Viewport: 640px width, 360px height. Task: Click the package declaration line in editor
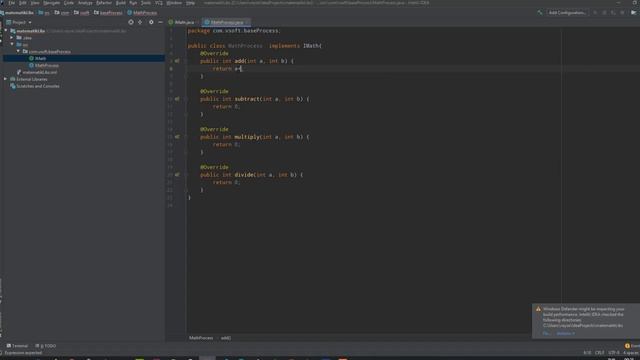(234, 31)
